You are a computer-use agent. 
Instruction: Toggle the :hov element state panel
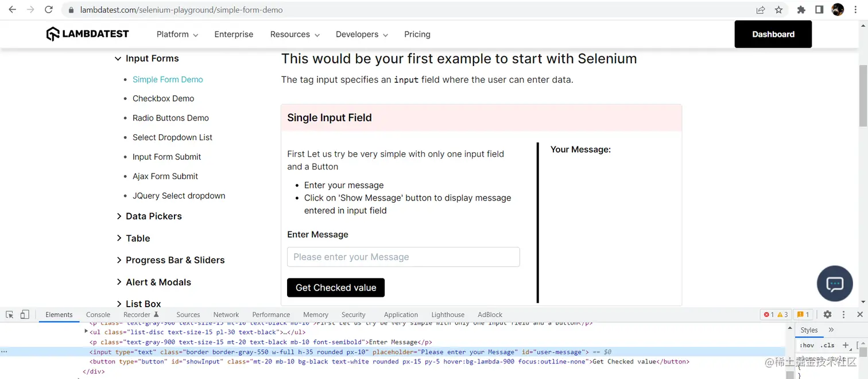click(807, 345)
